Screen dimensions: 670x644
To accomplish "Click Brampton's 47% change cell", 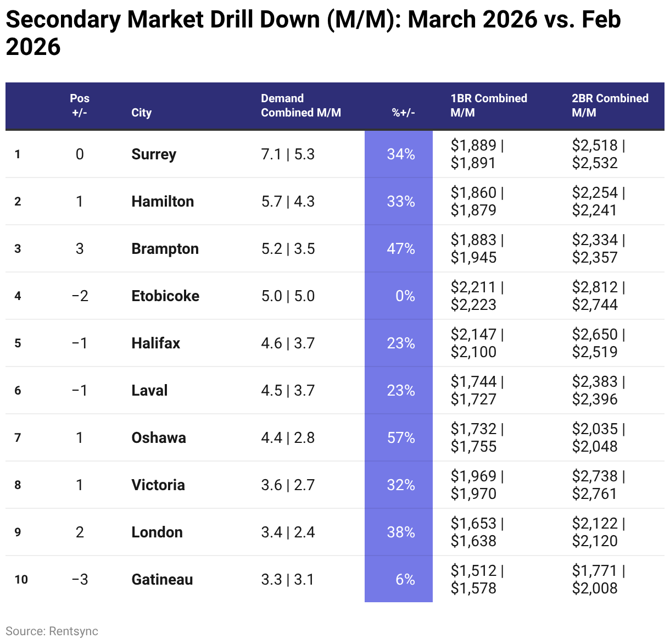I will tap(400, 249).
